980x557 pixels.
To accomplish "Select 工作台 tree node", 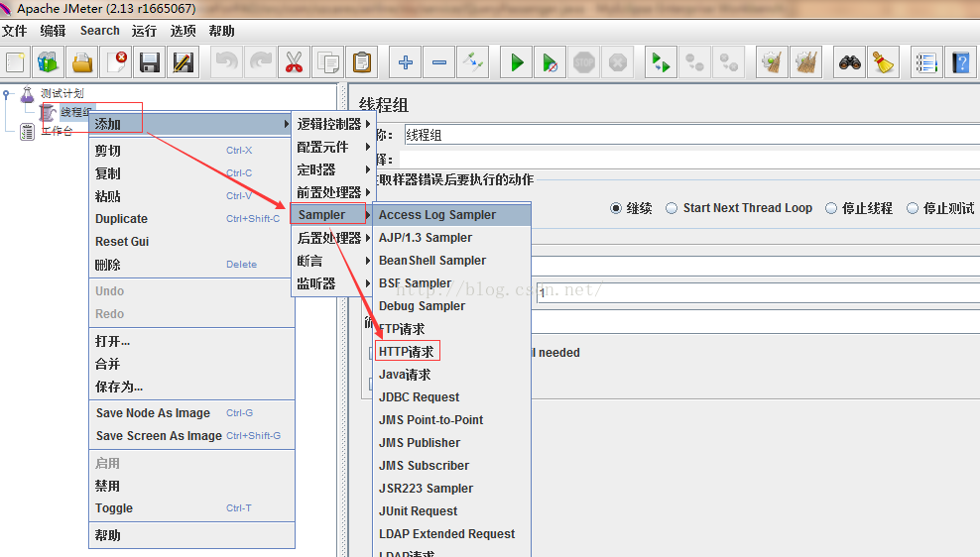I will coord(57,131).
